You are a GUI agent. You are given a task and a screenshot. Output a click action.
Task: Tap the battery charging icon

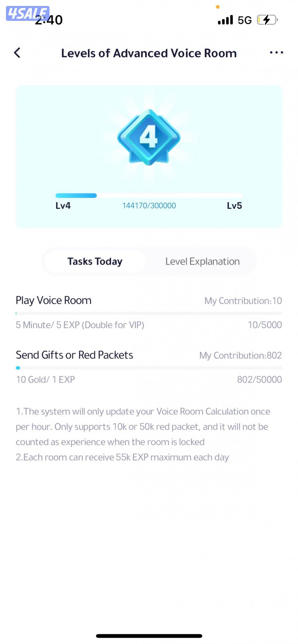(267, 20)
